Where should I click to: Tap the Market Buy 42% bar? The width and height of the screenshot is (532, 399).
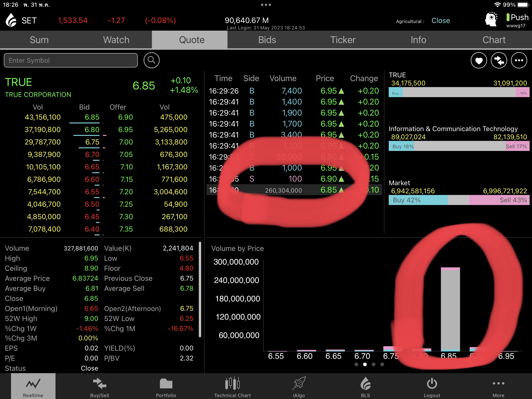coord(418,200)
